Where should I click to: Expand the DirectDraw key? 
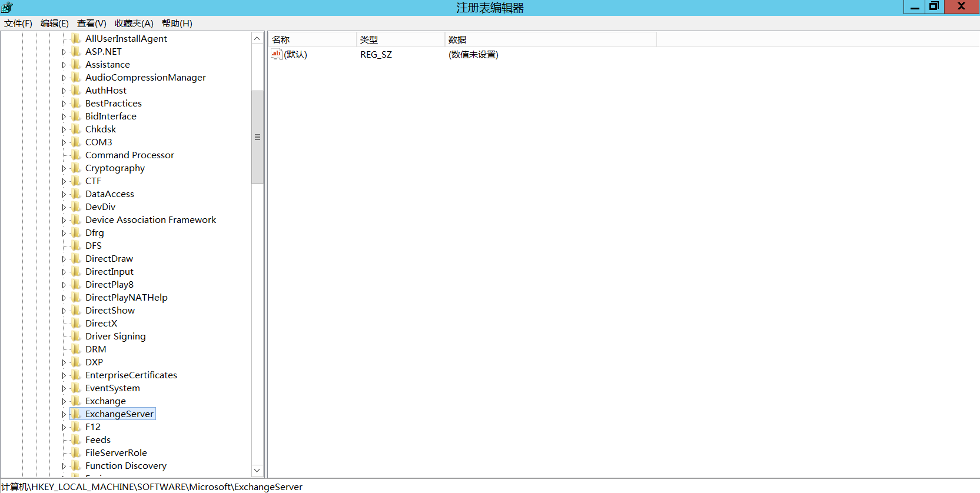pos(64,259)
